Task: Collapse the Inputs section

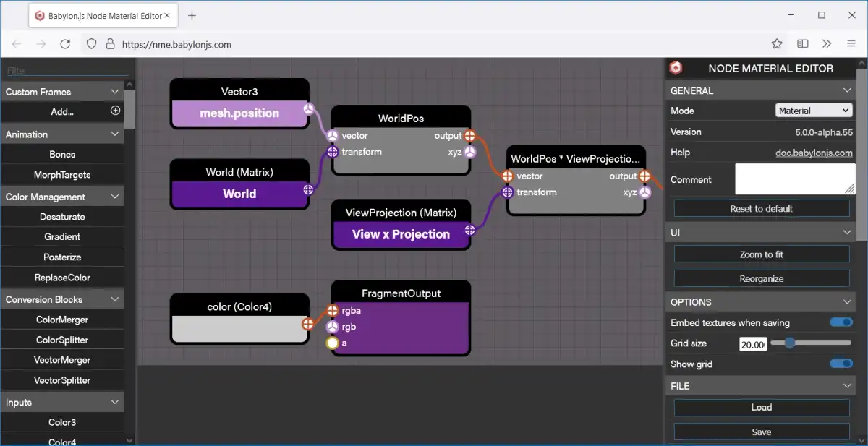Action: click(114, 402)
